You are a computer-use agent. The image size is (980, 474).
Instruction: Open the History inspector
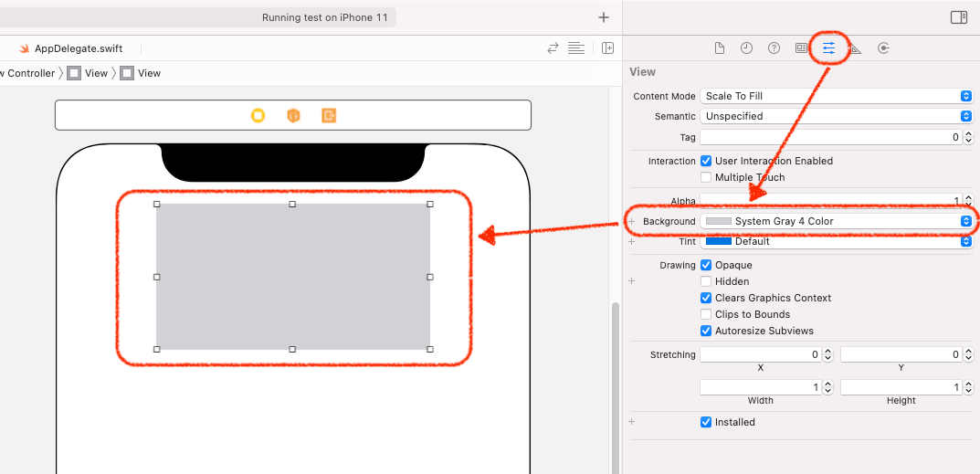click(x=746, y=48)
